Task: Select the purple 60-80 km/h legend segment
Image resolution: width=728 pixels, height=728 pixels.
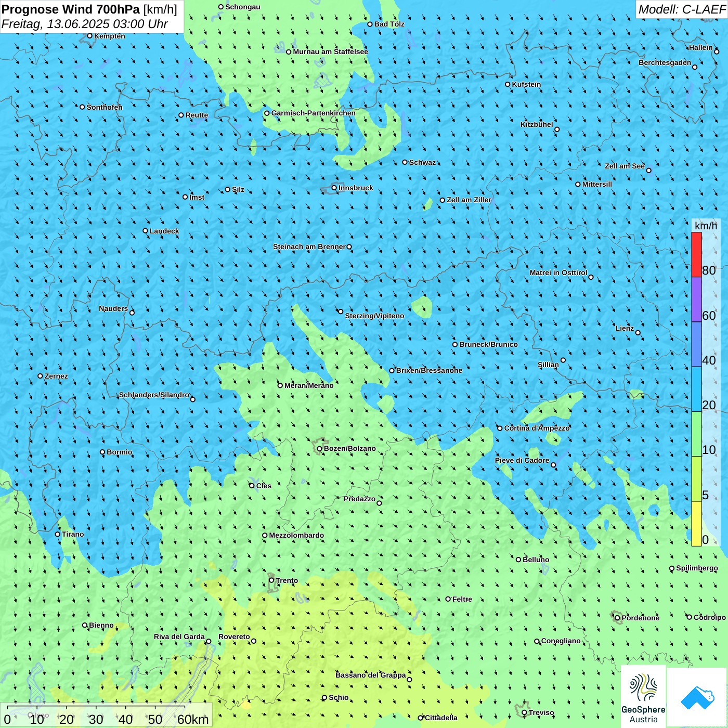Action: tap(696, 300)
